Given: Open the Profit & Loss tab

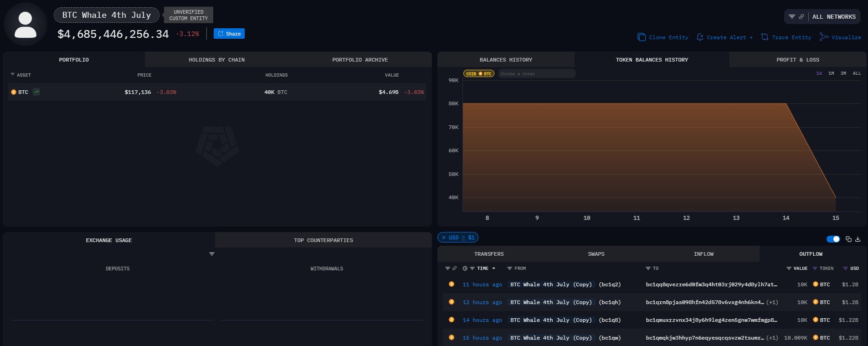Looking at the screenshot, I should coord(798,60).
